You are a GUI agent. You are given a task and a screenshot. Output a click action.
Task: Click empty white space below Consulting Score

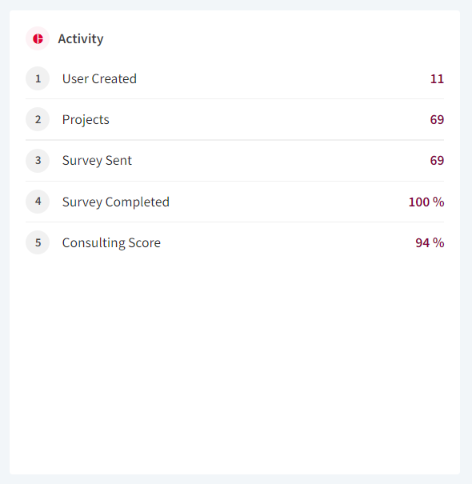tap(235, 360)
